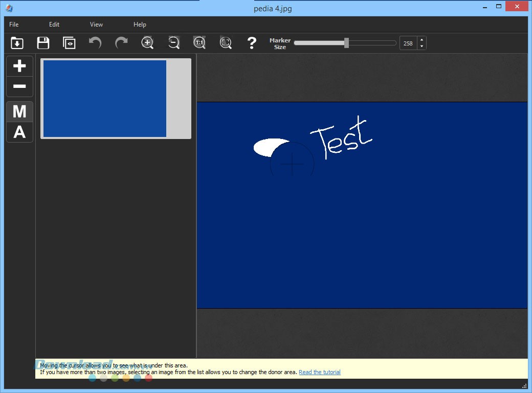Open the Edit menu

click(x=54, y=24)
